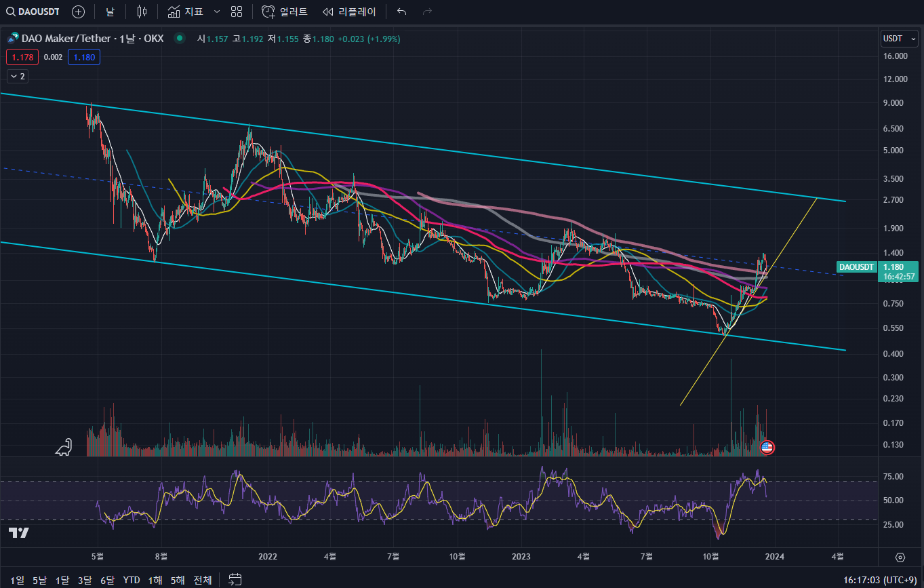The image size is (924, 588).
Task: Expand the favorite indicators dropdown arrow
Action: (217, 12)
